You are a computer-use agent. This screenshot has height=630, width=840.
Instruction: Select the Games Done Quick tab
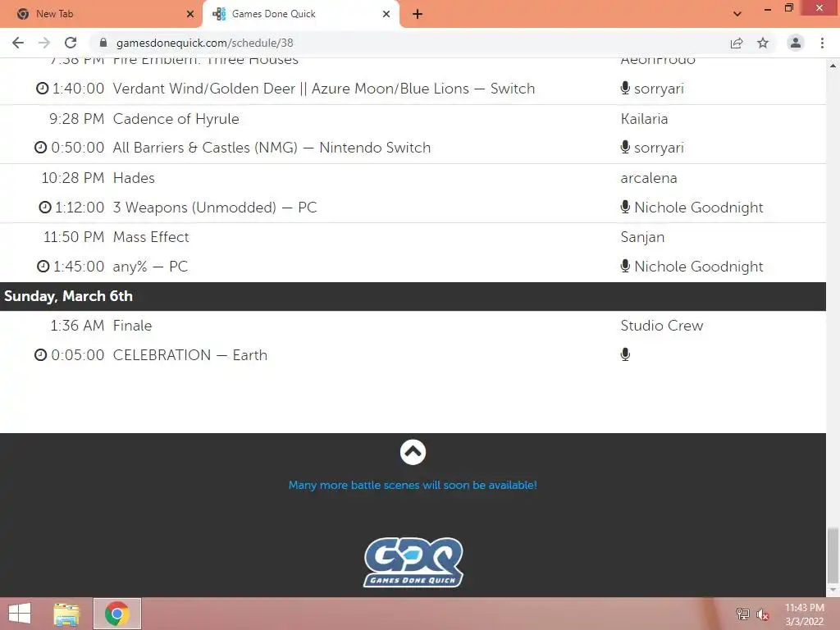click(x=301, y=14)
